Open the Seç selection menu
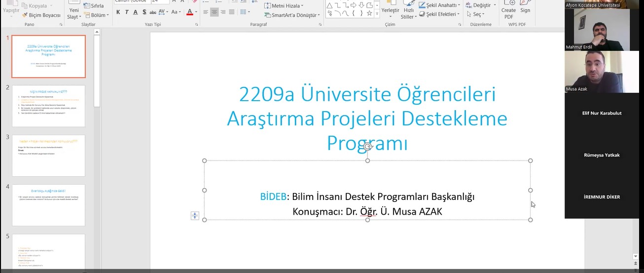 click(x=476, y=14)
